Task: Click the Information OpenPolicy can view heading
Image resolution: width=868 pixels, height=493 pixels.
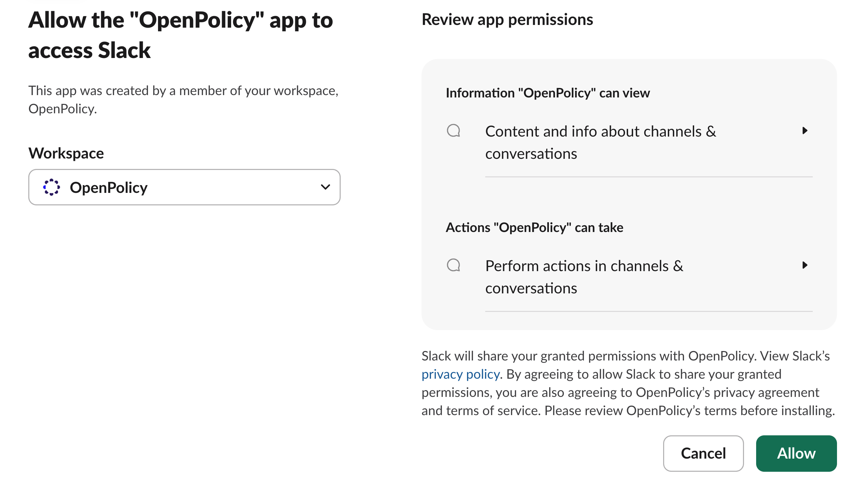Action: pos(548,93)
